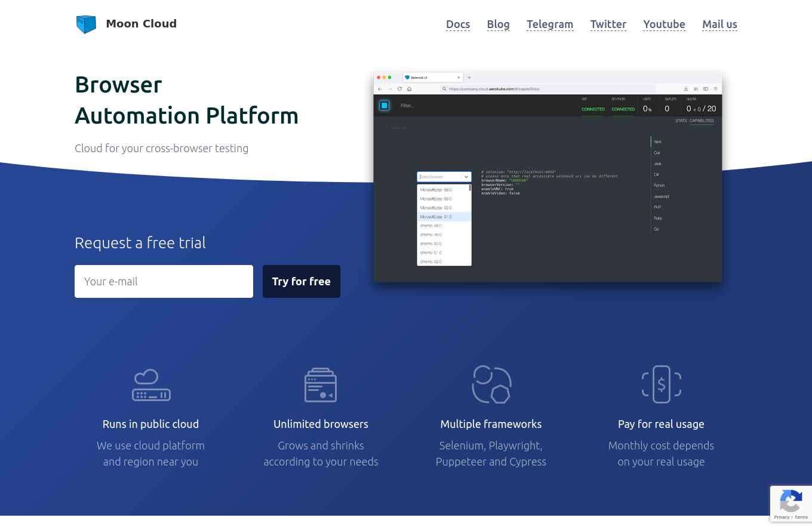Click the Ruby language entry in screenshot
812x530 pixels.
[658, 218]
